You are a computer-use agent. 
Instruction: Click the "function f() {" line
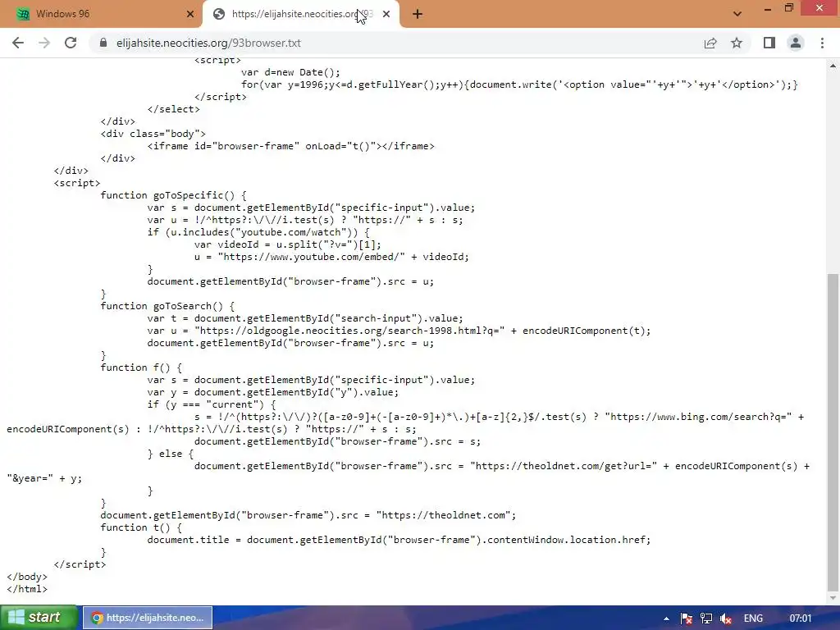pos(141,367)
